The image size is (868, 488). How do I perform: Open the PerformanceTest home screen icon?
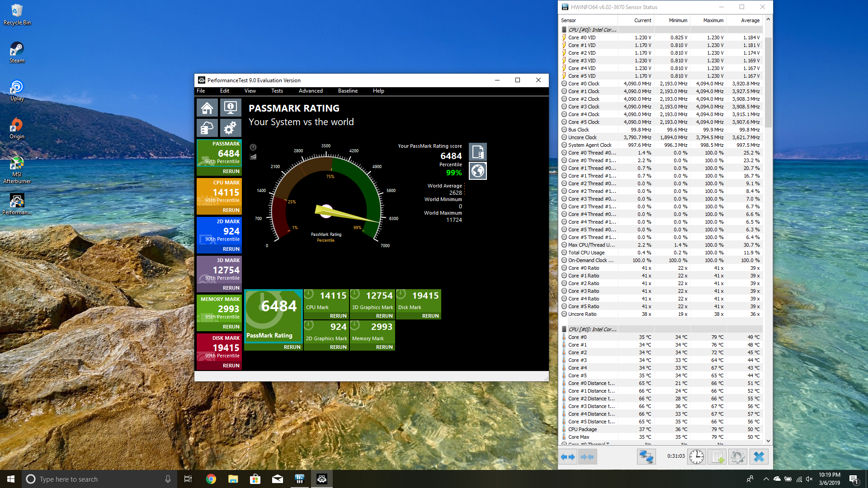pyautogui.click(x=207, y=108)
